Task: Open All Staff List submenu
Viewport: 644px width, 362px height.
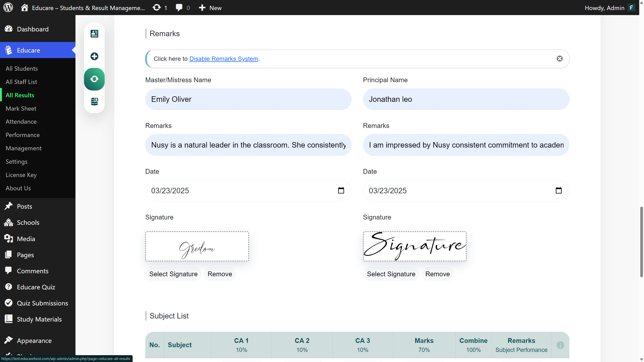Action: 21,82
